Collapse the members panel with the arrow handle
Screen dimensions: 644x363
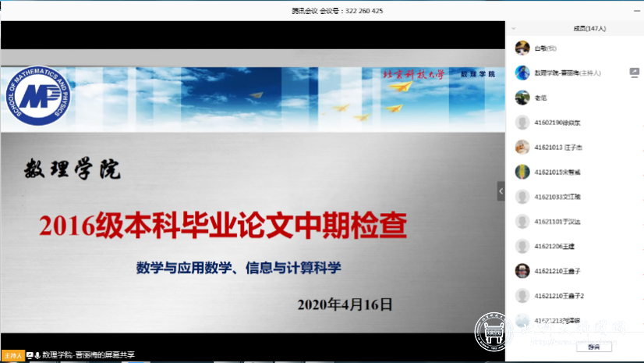[x=501, y=190]
